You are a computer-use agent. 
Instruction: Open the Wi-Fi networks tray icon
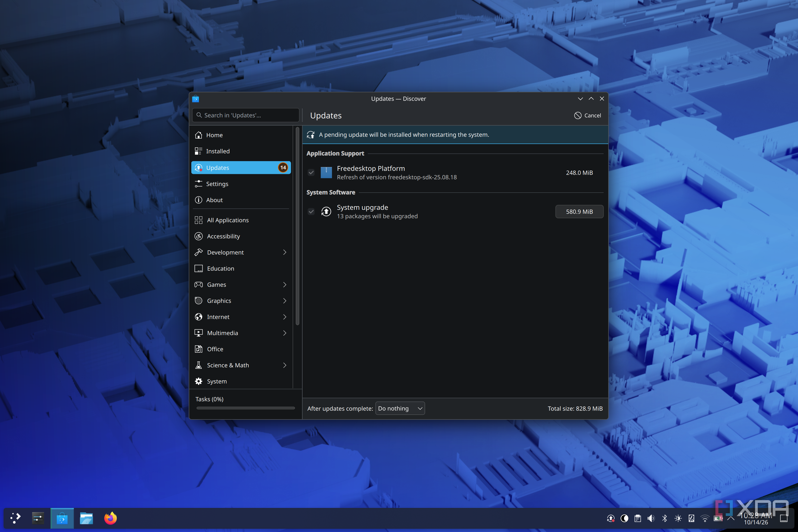coord(705,518)
